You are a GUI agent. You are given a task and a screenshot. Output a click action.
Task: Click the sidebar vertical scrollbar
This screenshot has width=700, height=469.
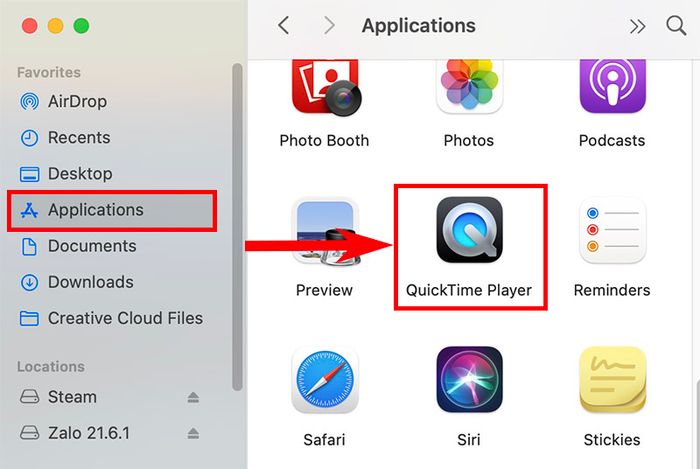(237, 228)
